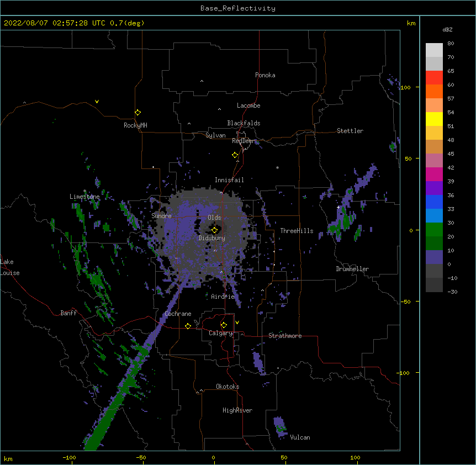Screen dimensions: 476x465
Task: Click the Base_Reflectivity title
Action: click(238, 8)
